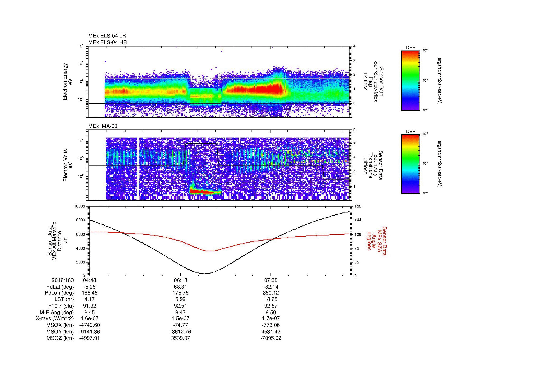555x392 pixels.
Task: Click the PdLat value '68.31'
Action: (180, 287)
